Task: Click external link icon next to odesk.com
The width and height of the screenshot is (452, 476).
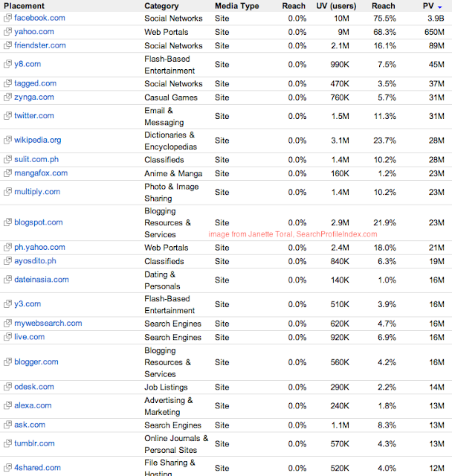Action: (7, 387)
